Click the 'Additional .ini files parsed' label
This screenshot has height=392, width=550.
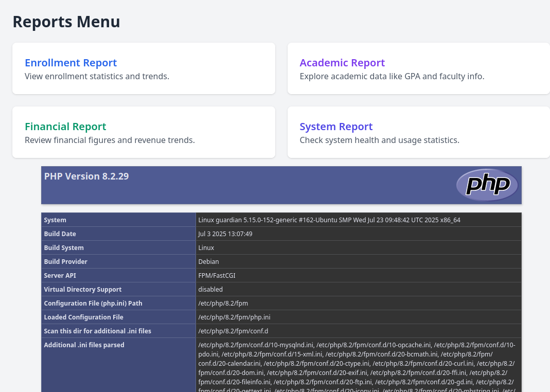click(84, 345)
